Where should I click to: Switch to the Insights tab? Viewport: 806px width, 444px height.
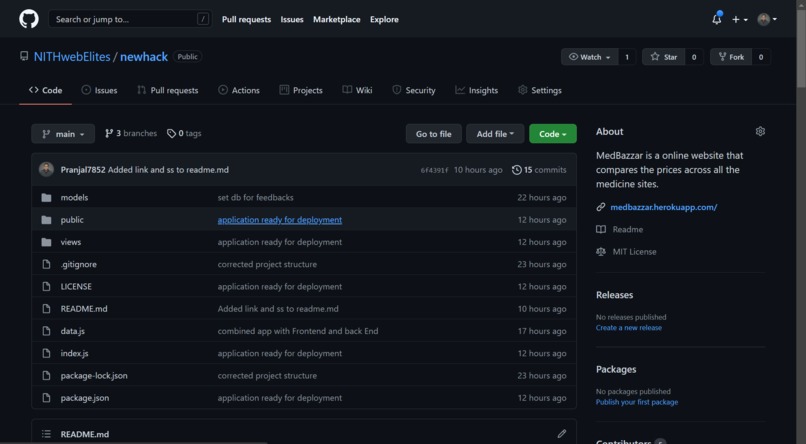477,90
